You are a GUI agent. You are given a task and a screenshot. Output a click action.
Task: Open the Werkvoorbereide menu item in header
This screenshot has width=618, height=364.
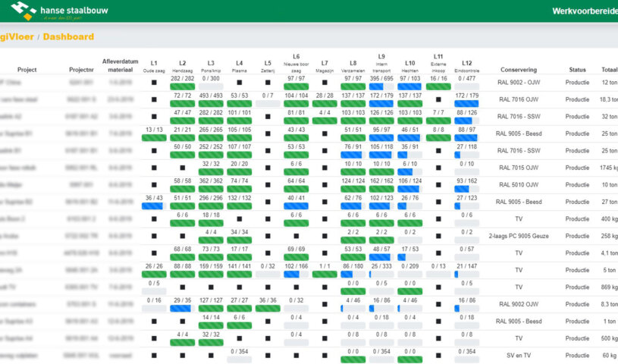click(x=585, y=11)
